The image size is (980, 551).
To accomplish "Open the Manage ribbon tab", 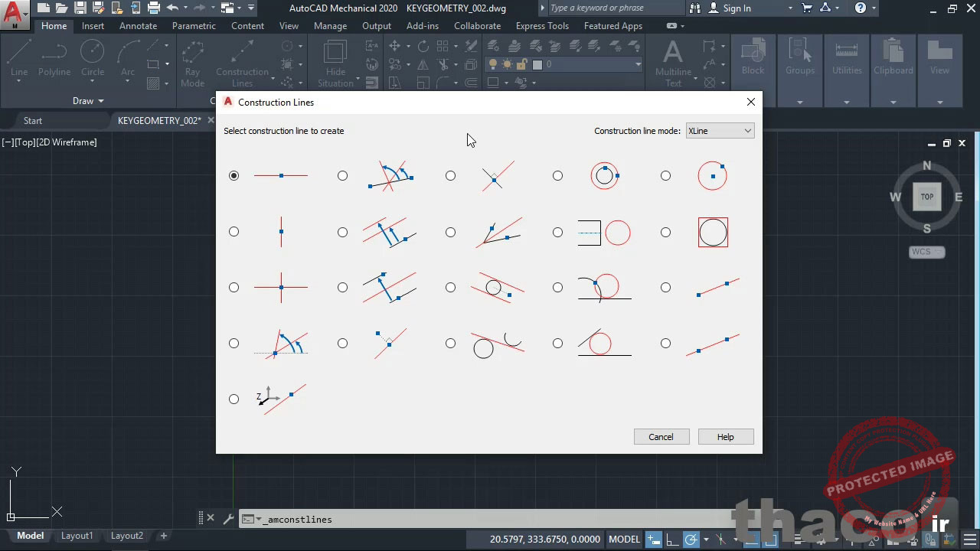I will [x=330, y=26].
